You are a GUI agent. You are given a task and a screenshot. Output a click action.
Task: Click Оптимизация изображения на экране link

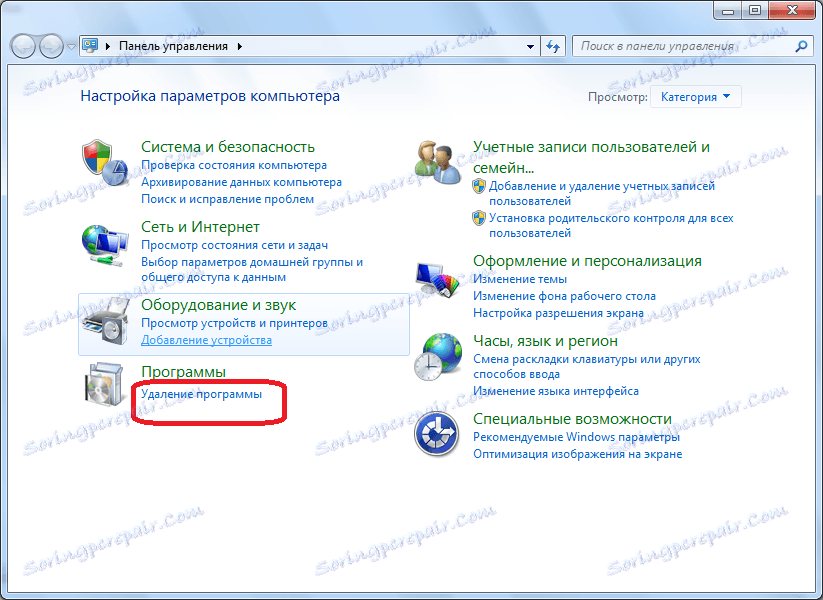pos(577,454)
